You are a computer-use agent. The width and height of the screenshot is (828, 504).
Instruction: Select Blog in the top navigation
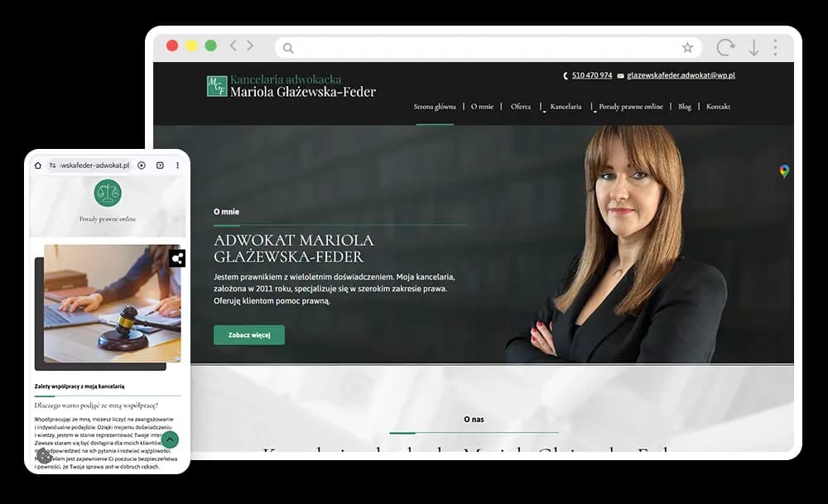(685, 107)
